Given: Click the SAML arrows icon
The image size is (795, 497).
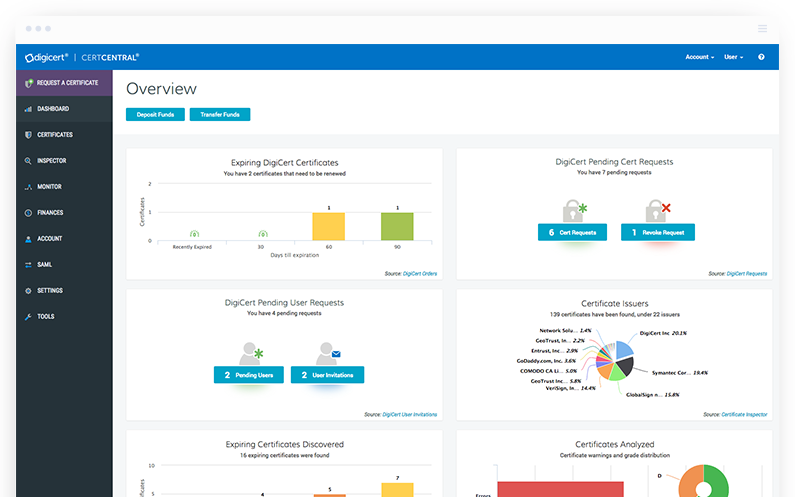Looking at the screenshot, I should pos(28,265).
